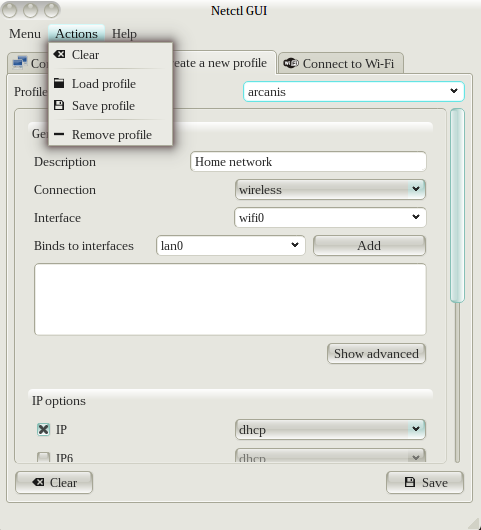
Task: Switch to the Connect to Wi-Fi tab
Action: pos(340,63)
